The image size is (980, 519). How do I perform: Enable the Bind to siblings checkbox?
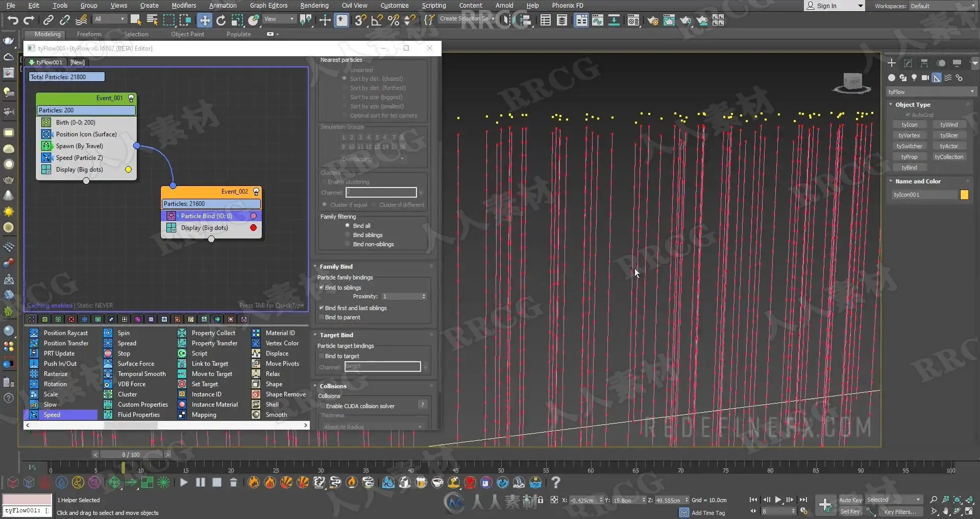click(x=322, y=288)
